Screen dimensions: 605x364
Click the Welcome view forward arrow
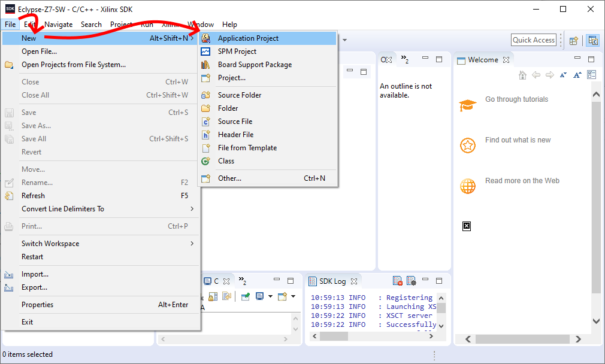tap(550, 75)
